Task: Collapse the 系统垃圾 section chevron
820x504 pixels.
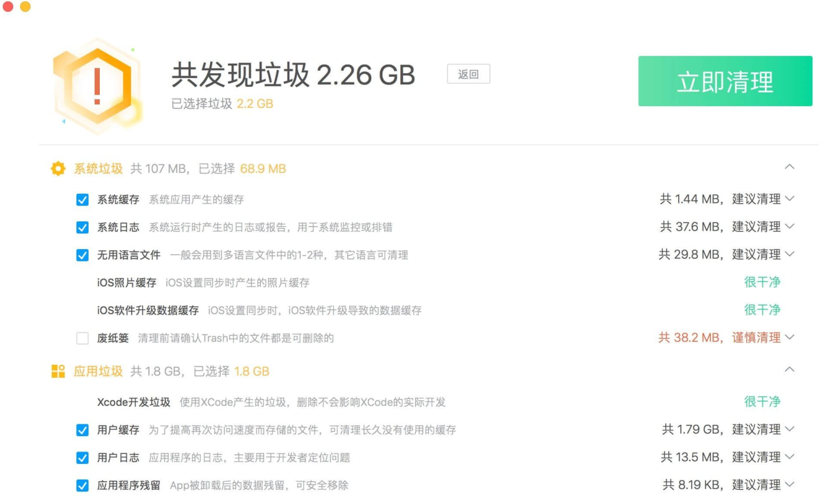Action: pos(790,167)
